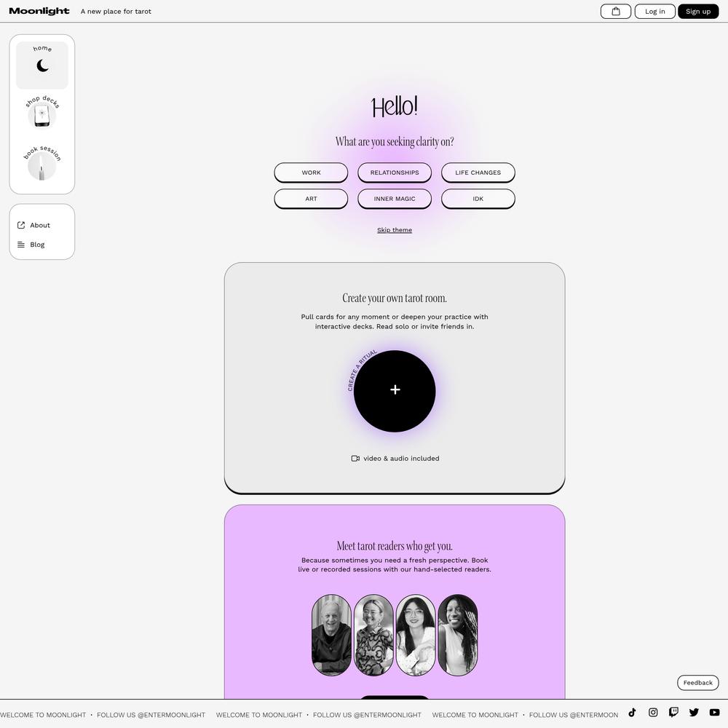Click 'A new place for tarot' tagline

point(116,11)
